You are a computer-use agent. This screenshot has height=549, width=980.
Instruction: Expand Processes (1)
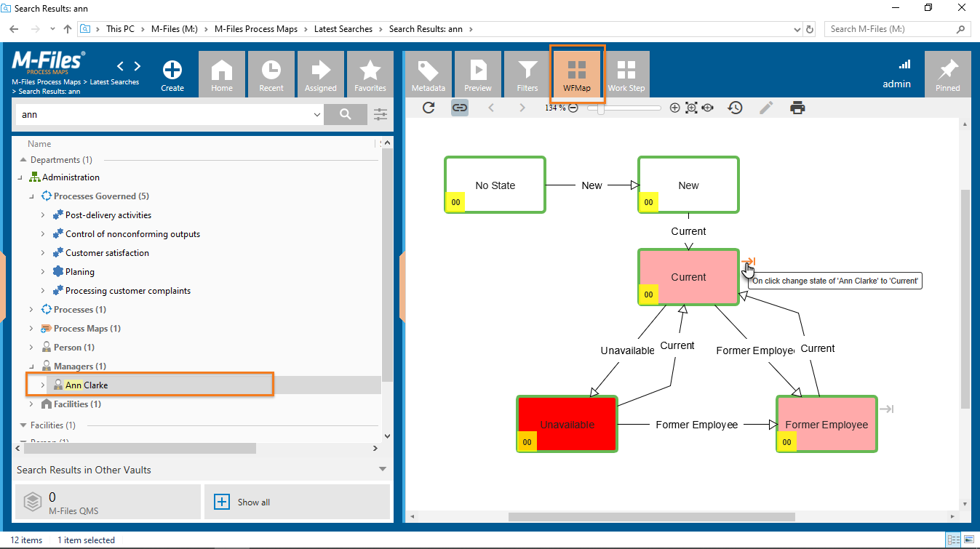[x=31, y=310]
